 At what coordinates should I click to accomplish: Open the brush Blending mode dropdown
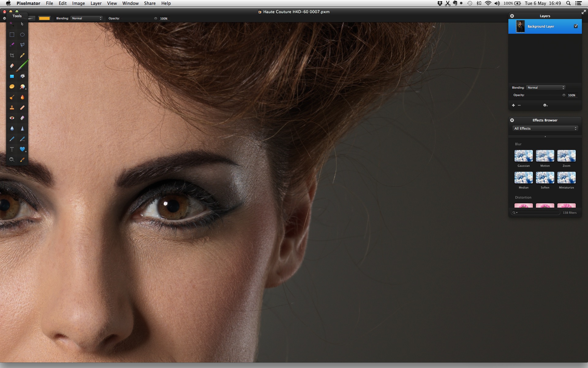[87, 18]
